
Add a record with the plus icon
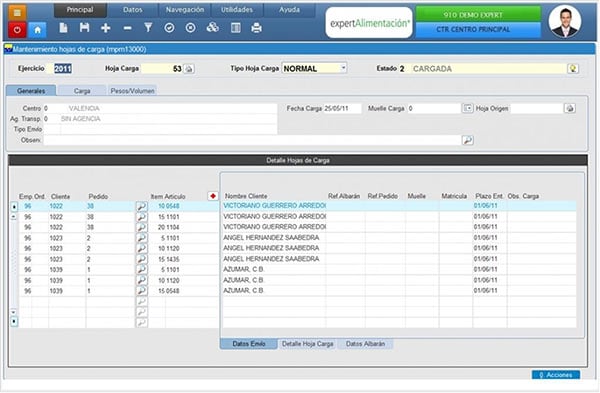point(106,28)
